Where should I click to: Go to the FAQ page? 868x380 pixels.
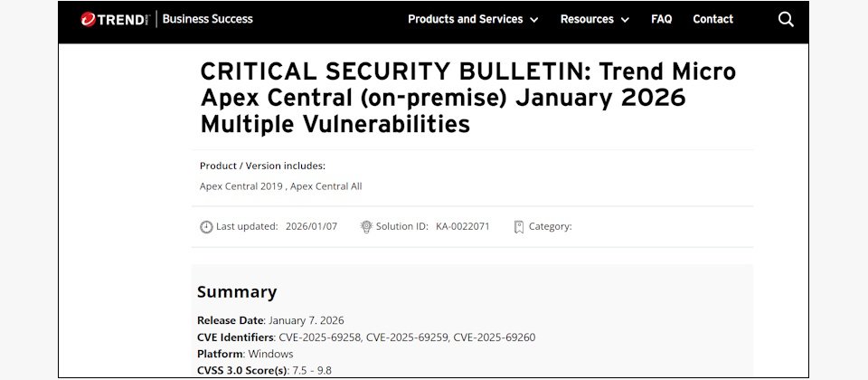661,19
